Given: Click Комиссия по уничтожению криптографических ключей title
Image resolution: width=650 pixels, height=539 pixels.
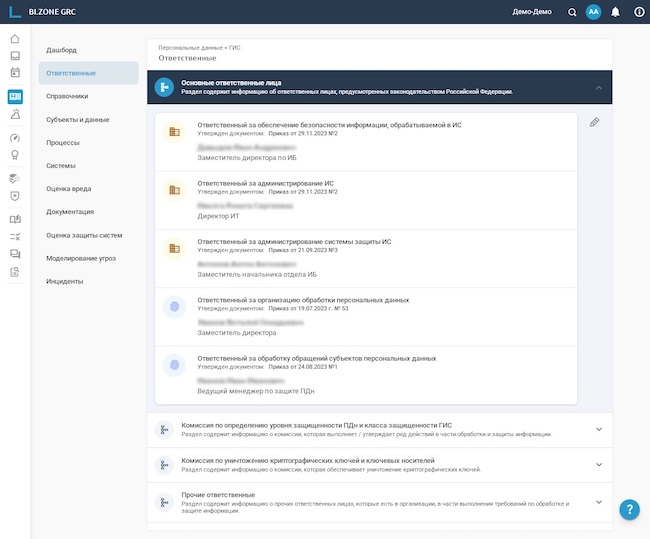Looking at the screenshot, I should pyautogui.click(x=308, y=461).
